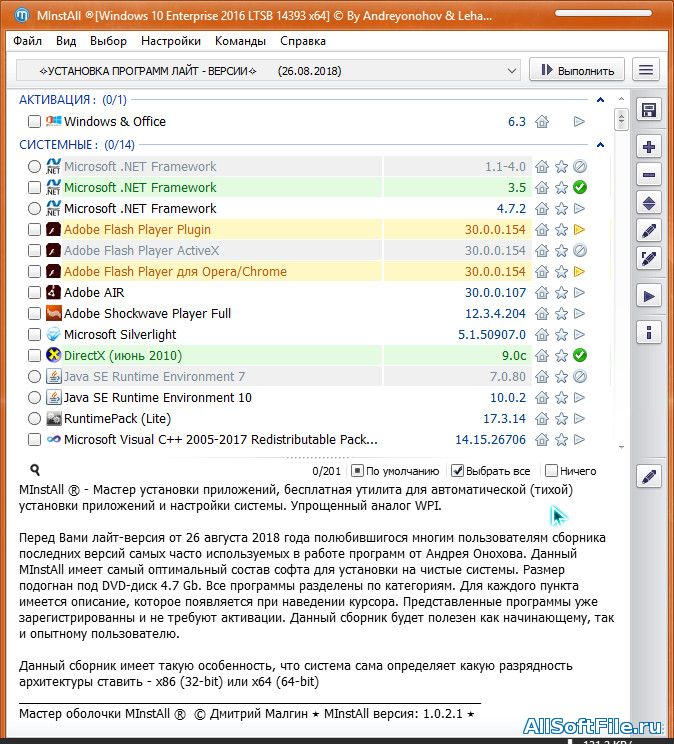
Task: Open the Файл menu
Action: pos(28,41)
